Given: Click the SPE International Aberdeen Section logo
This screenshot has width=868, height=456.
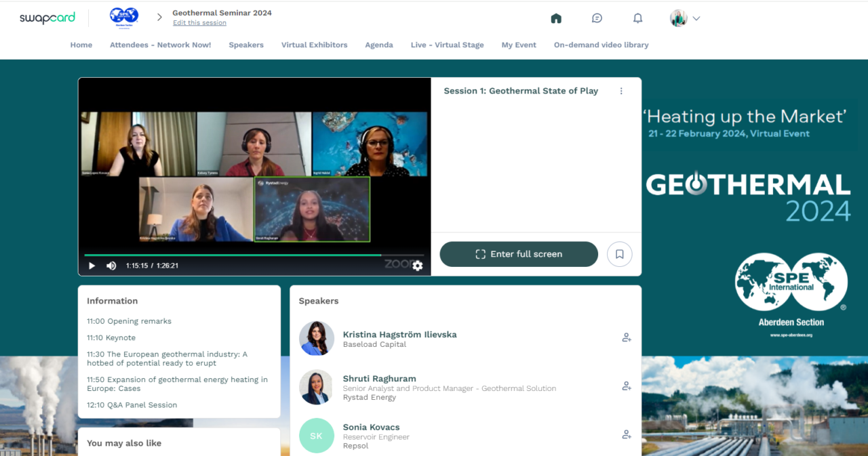Looking at the screenshot, I should tap(791, 295).
